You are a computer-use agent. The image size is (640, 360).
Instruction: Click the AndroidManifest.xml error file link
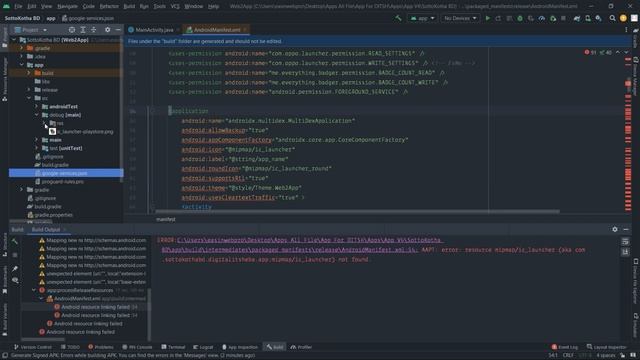pyautogui.click(x=302, y=245)
